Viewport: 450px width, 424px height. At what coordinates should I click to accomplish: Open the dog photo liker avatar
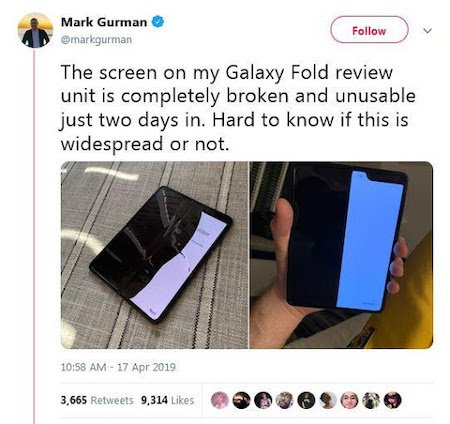[371, 400]
